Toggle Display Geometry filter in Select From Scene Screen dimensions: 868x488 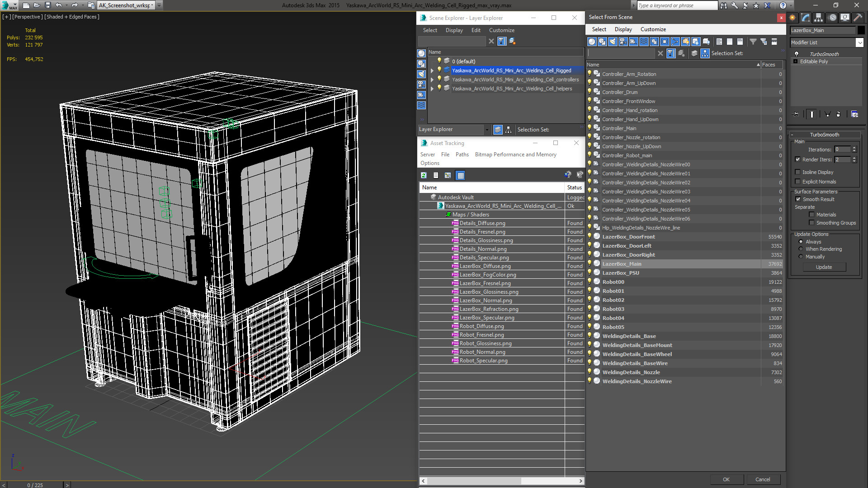(x=592, y=42)
